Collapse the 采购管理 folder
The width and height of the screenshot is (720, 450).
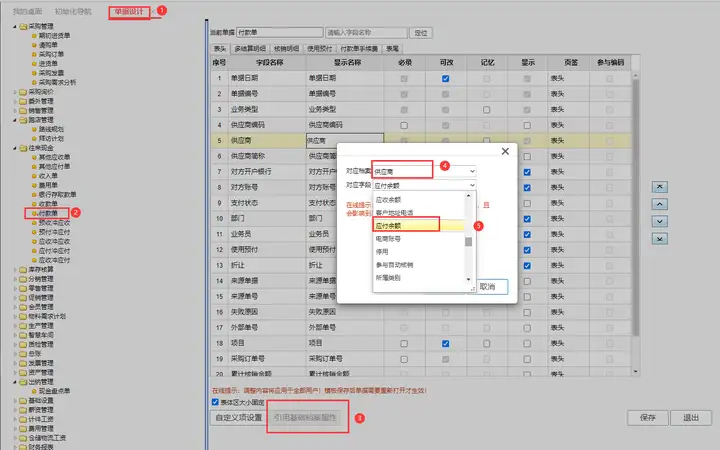click(15, 27)
